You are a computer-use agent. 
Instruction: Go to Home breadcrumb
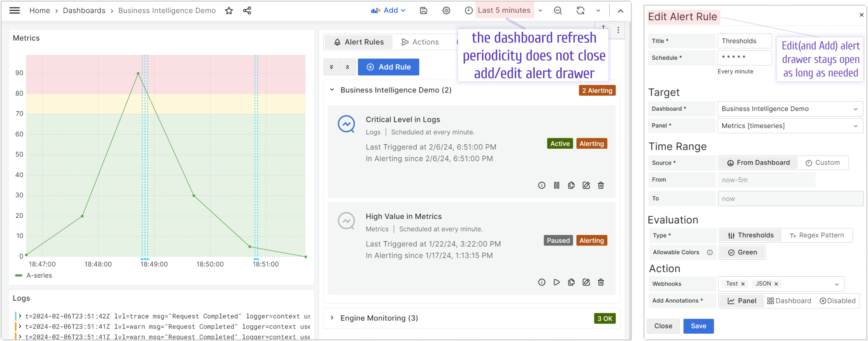point(40,10)
